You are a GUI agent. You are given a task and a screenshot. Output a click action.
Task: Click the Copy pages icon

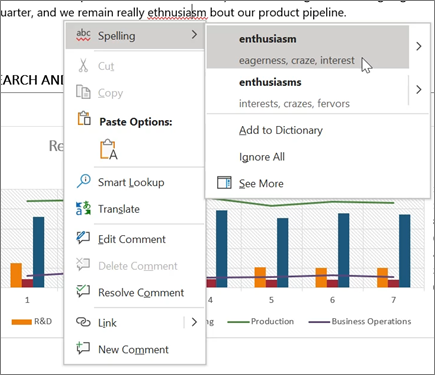(83, 92)
